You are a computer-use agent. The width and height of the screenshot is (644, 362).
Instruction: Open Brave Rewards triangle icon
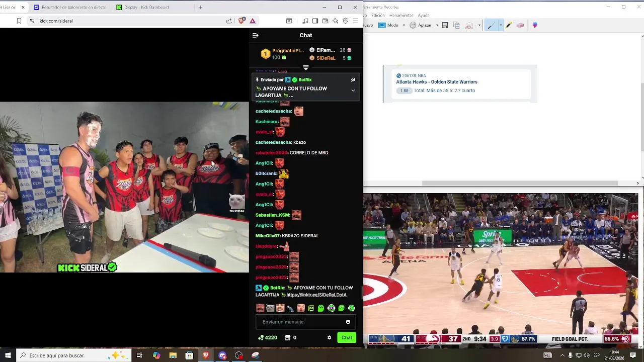[x=253, y=21]
